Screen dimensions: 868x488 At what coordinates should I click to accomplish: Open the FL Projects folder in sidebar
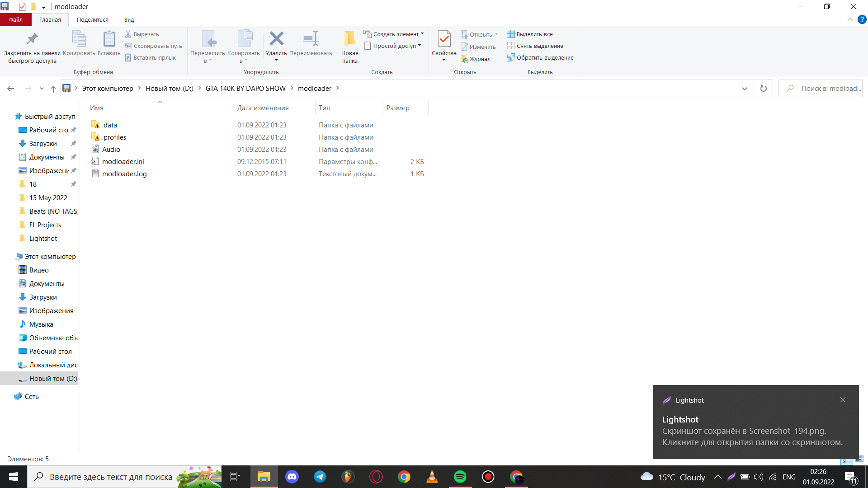45,225
